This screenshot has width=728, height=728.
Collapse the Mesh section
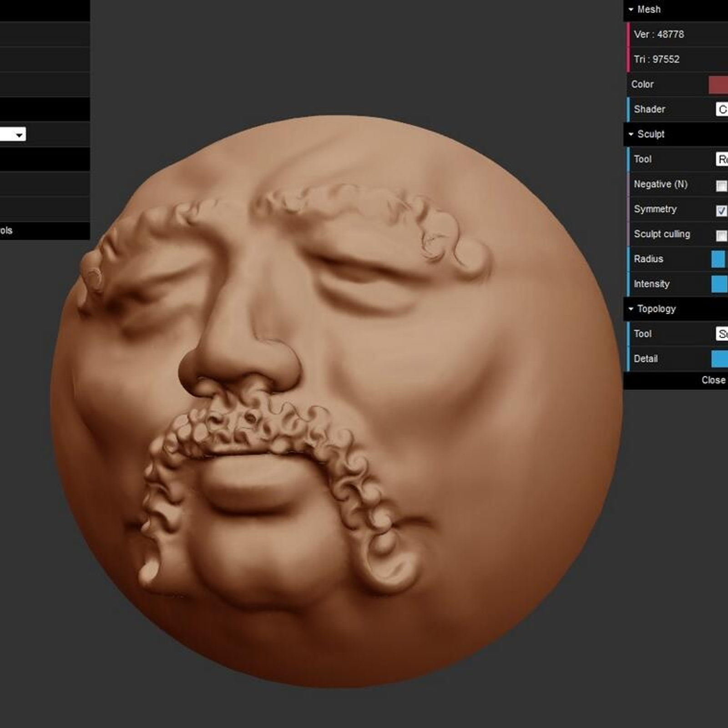point(648,10)
